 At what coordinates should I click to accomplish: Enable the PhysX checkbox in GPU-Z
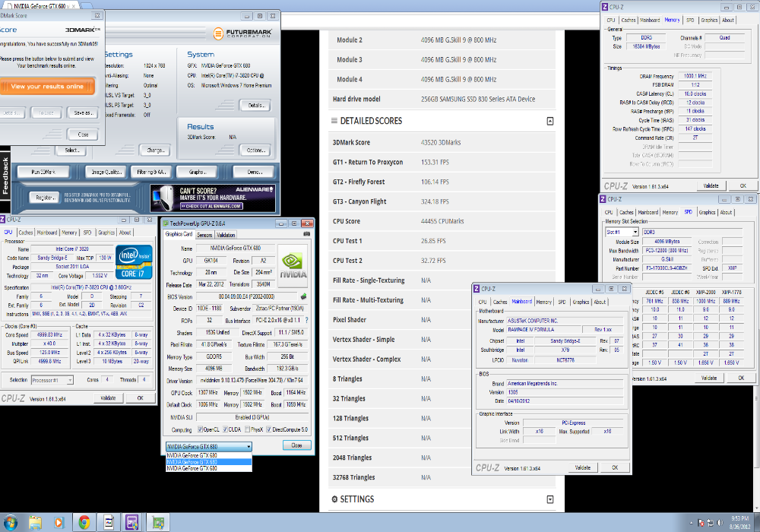point(248,429)
